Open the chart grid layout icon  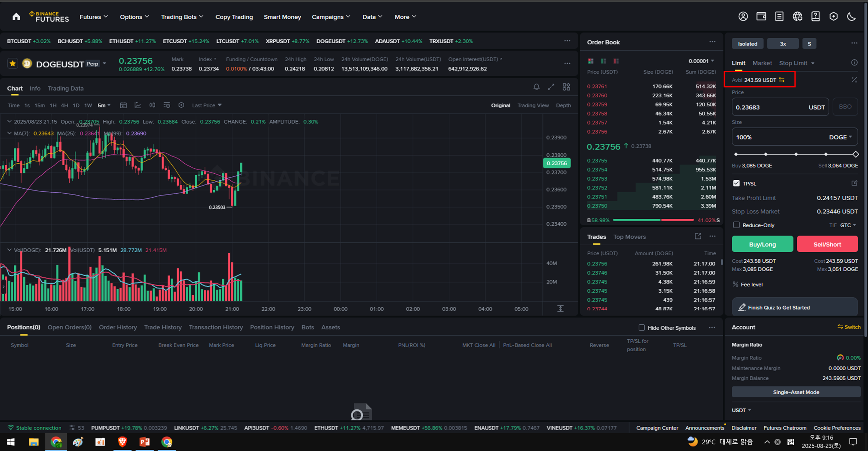click(566, 87)
